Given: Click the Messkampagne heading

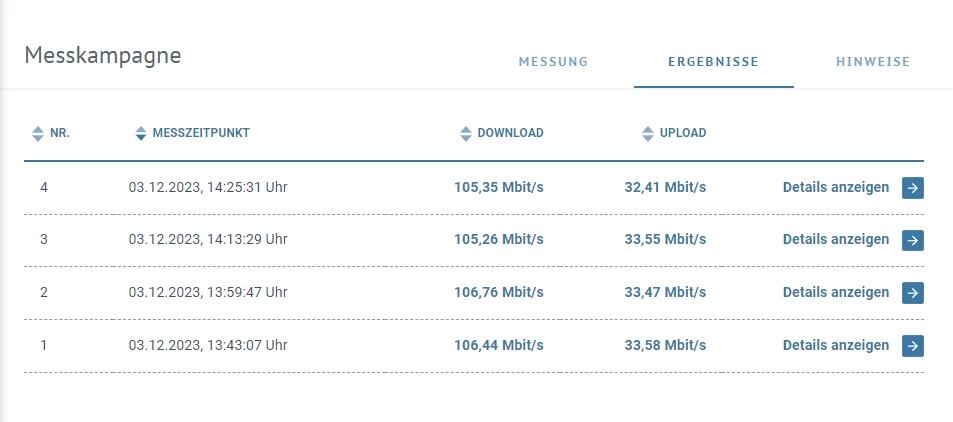Looking at the screenshot, I should [x=102, y=55].
